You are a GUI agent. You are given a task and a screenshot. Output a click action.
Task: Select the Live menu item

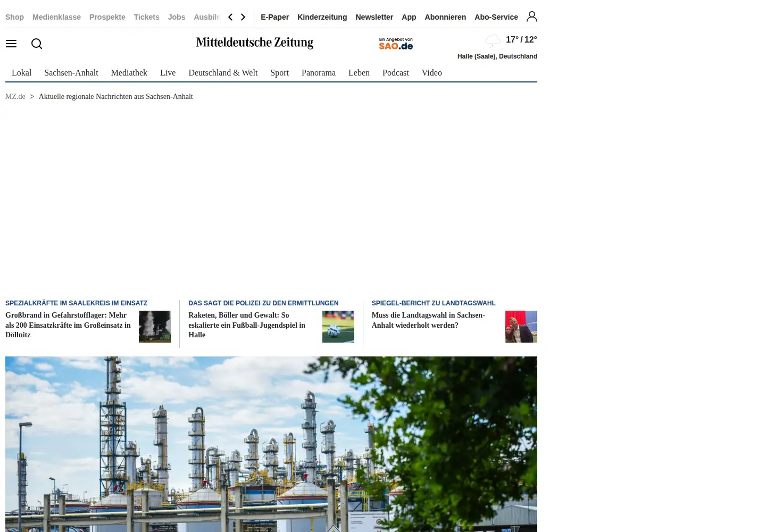[168, 73]
